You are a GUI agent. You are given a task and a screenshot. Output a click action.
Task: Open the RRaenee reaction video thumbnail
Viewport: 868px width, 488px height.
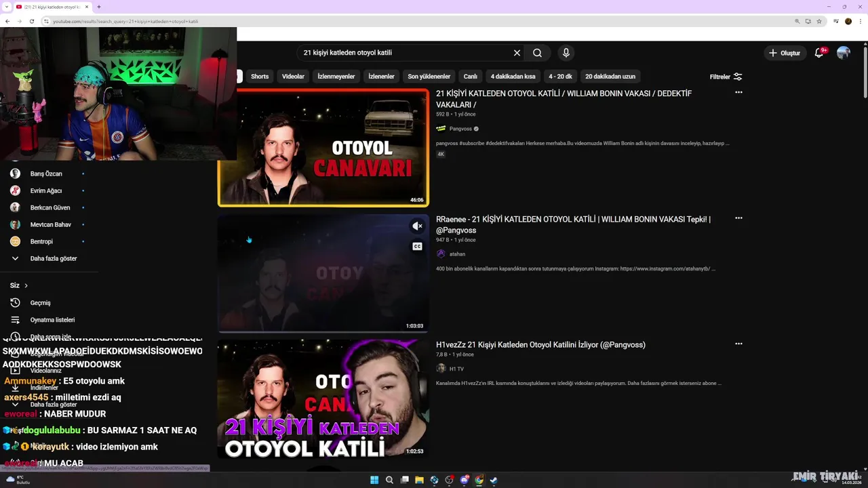pyautogui.click(x=323, y=273)
